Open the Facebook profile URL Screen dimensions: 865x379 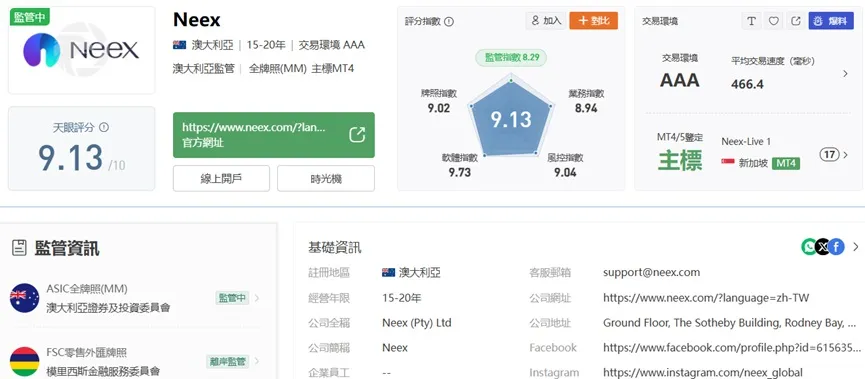(731, 348)
